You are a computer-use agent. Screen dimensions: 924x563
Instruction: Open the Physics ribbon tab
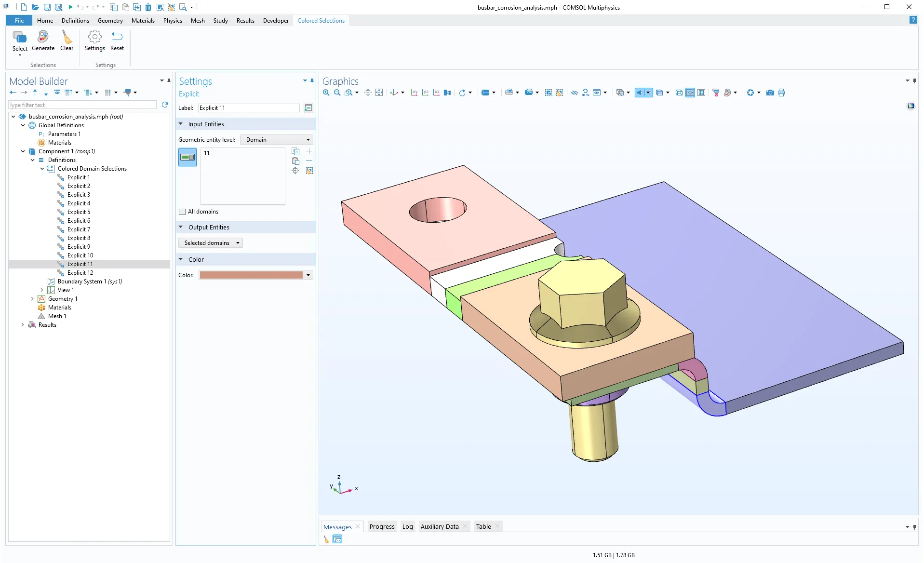coord(173,21)
